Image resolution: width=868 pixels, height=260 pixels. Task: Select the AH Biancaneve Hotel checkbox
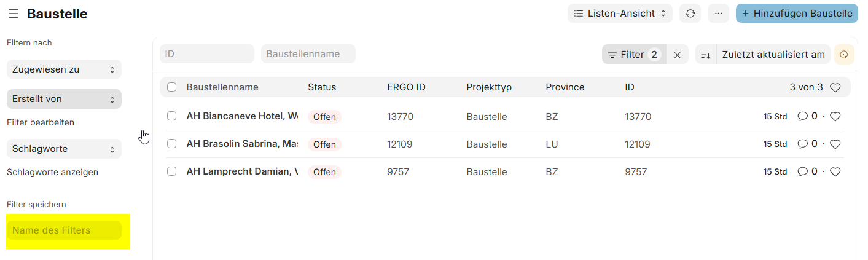coord(172,116)
